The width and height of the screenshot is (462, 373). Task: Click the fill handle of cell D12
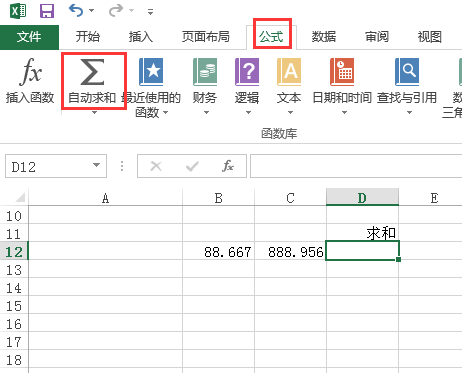[399, 259]
